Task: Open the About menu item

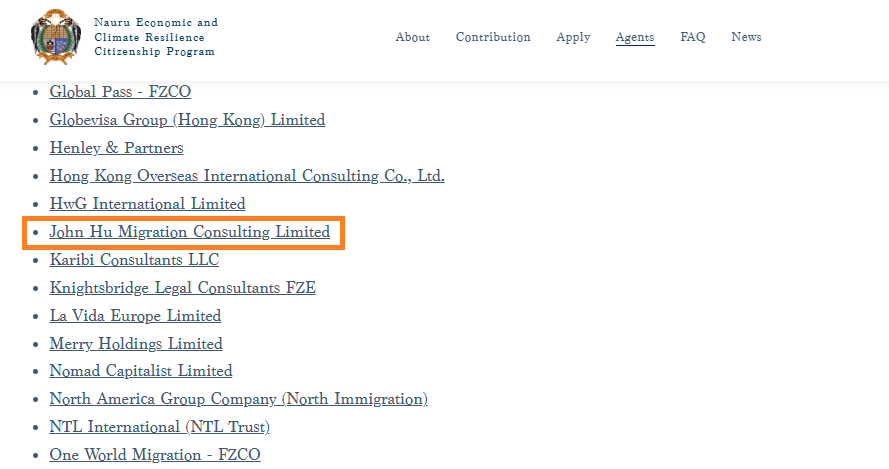Action: (x=412, y=37)
